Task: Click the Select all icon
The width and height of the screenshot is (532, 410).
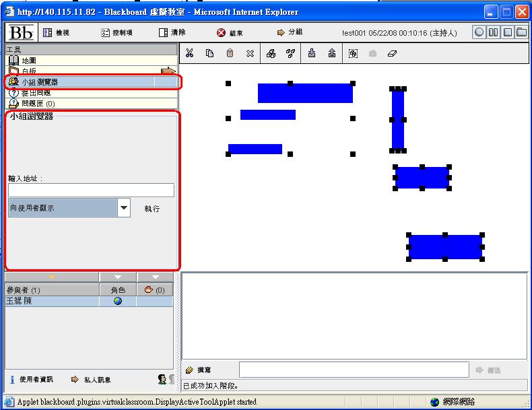Action: coord(353,54)
